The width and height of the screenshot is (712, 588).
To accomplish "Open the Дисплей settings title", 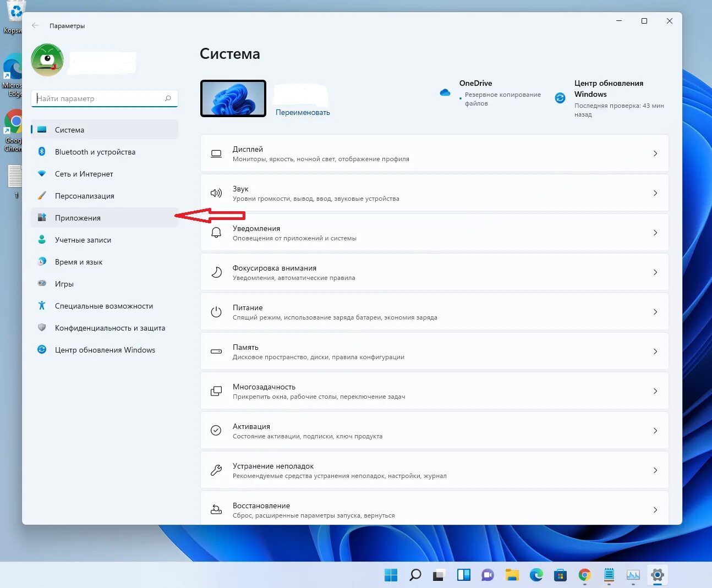I will (248, 149).
